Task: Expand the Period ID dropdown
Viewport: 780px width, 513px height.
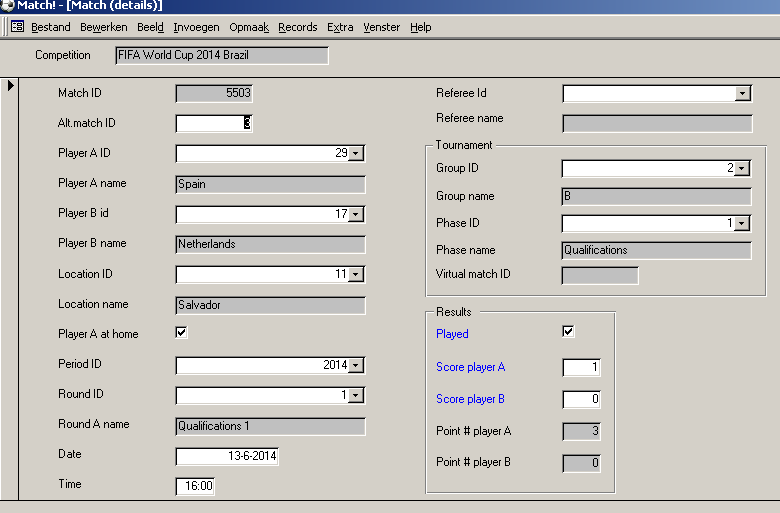Action: point(356,365)
